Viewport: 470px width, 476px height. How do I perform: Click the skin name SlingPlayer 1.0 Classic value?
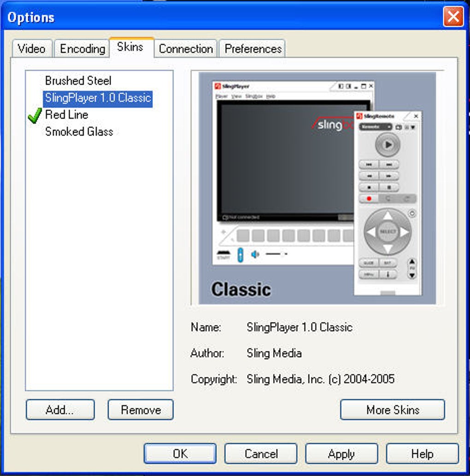pyautogui.click(x=300, y=327)
